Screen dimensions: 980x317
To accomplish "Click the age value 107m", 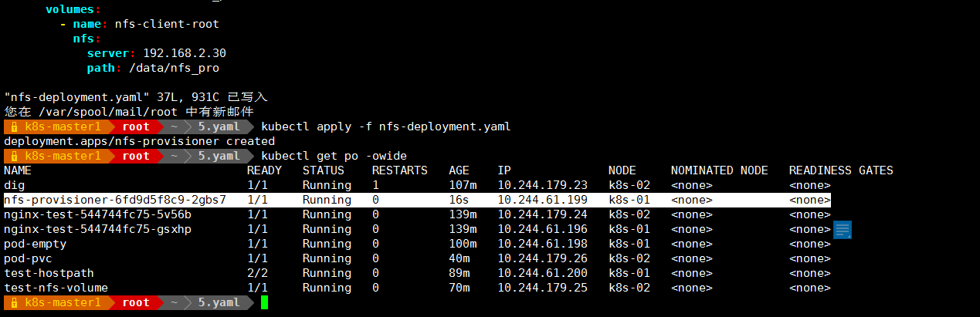I will (x=463, y=185).
